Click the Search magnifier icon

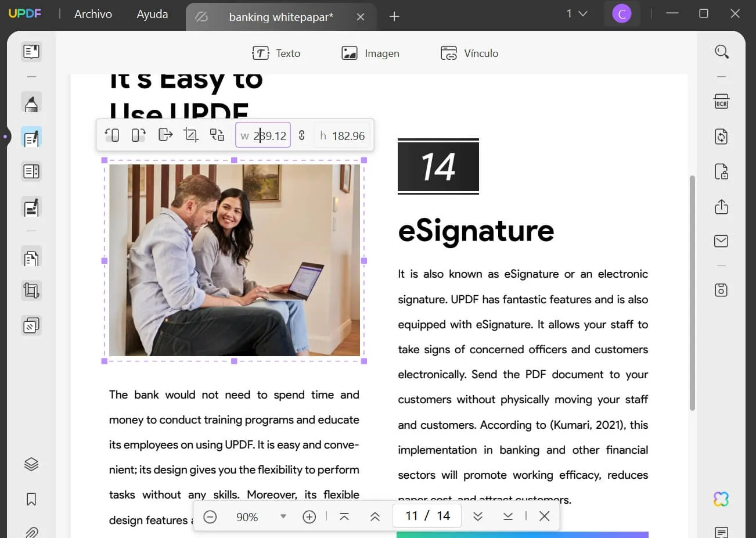[x=721, y=52]
